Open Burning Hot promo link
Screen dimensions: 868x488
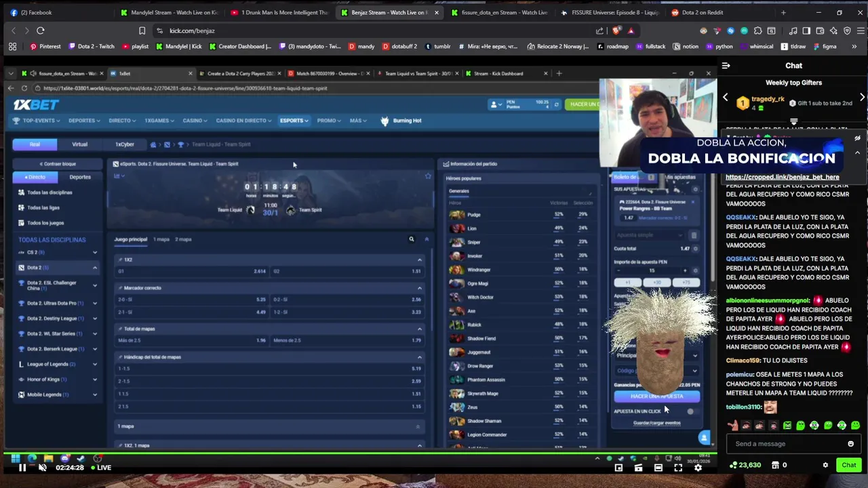401,121
